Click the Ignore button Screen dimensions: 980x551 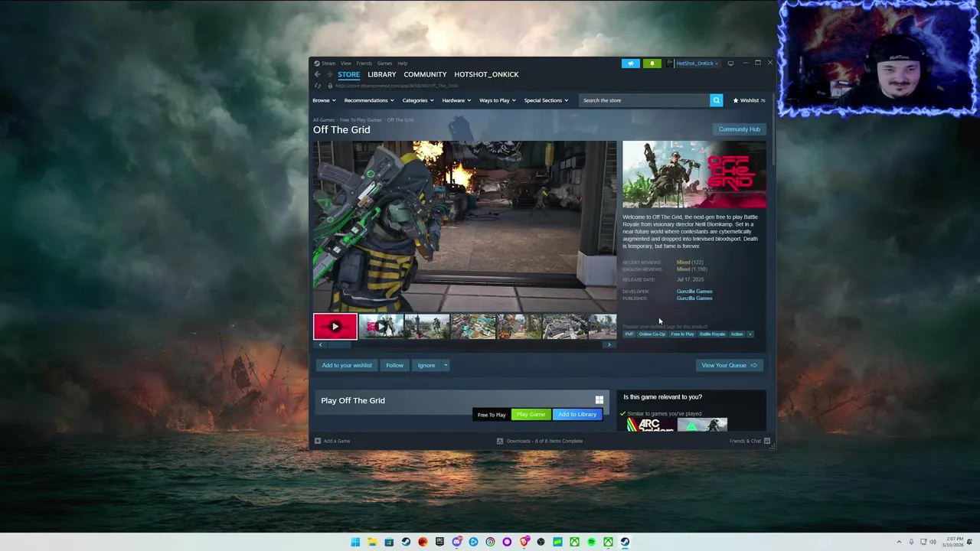point(426,365)
